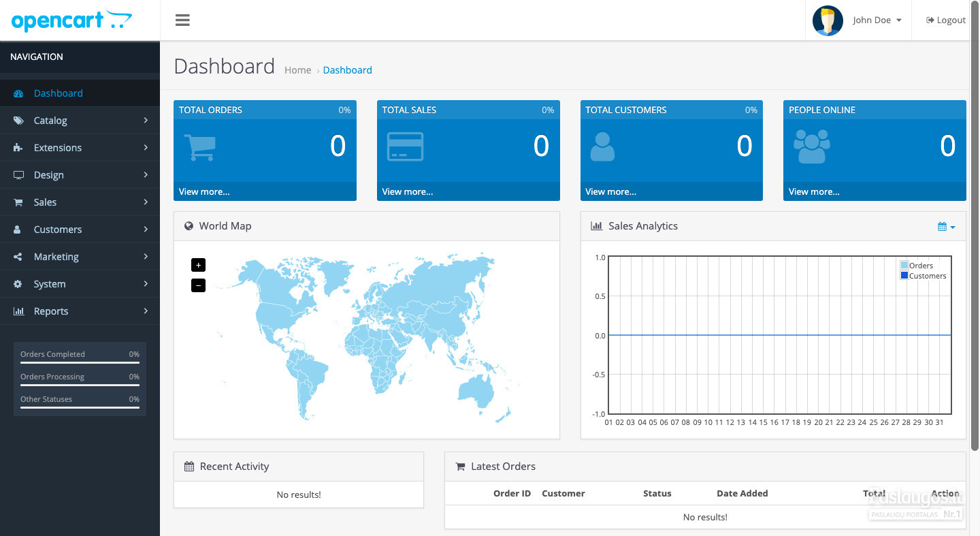Click the Extensions puzzle icon
Image resolution: width=980 pixels, height=536 pixels.
(x=18, y=148)
